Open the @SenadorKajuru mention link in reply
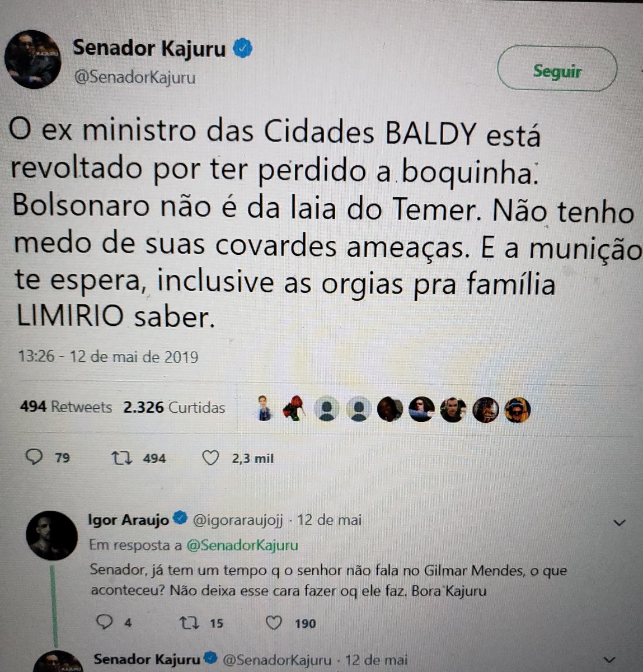643x672 pixels. pyautogui.click(x=242, y=545)
